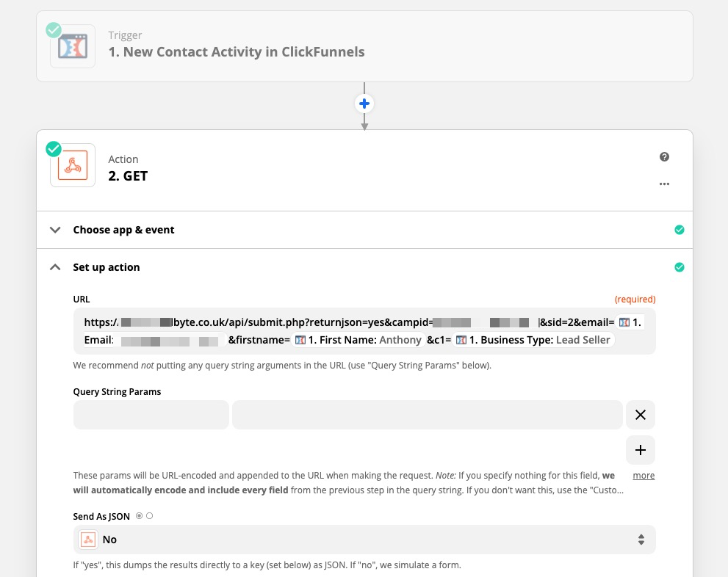The width and height of the screenshot is (728, 577).
Task: Remove the query string param row with X
Action: 641,415
